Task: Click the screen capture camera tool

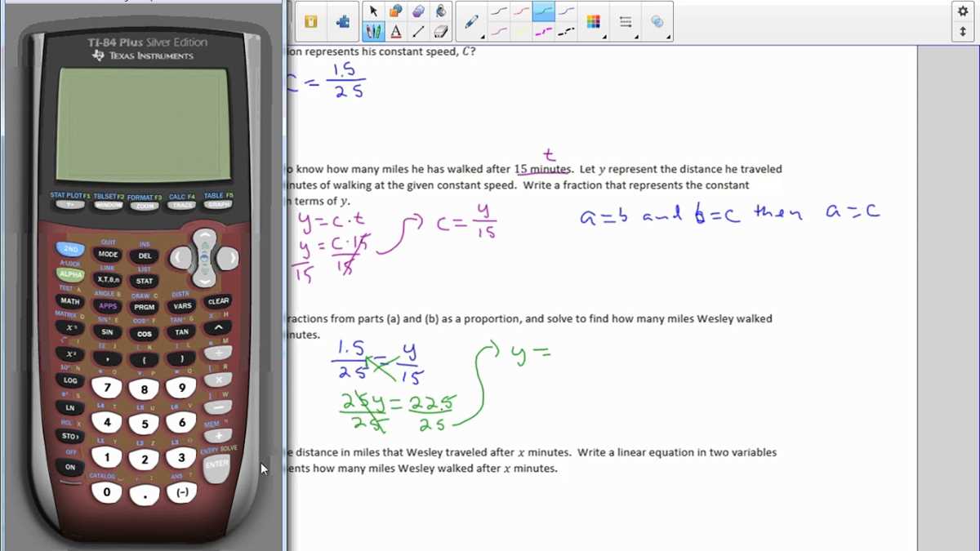Action: pyautogui.click(x=441, y=11)
